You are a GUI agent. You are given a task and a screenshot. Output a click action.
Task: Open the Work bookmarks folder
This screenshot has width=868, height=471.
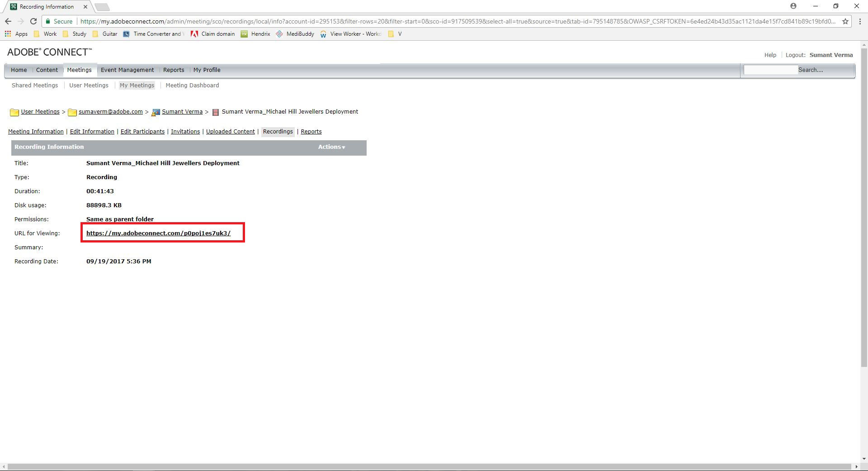(x=45, y=34)
